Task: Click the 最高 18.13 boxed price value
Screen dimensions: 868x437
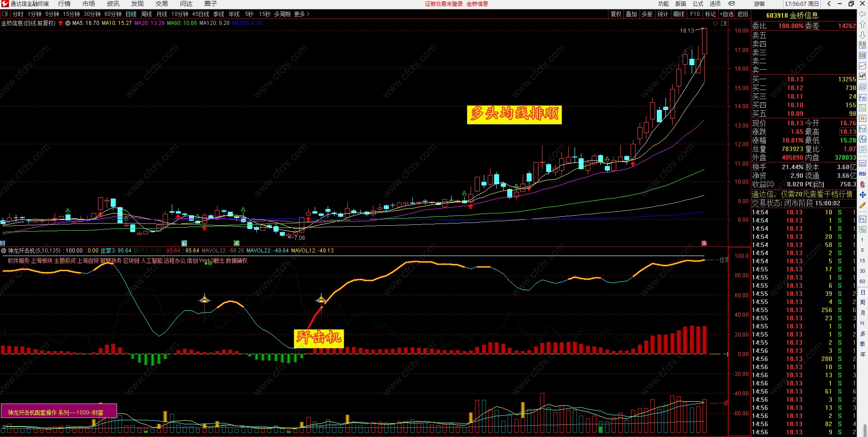Action: point(848,132)
